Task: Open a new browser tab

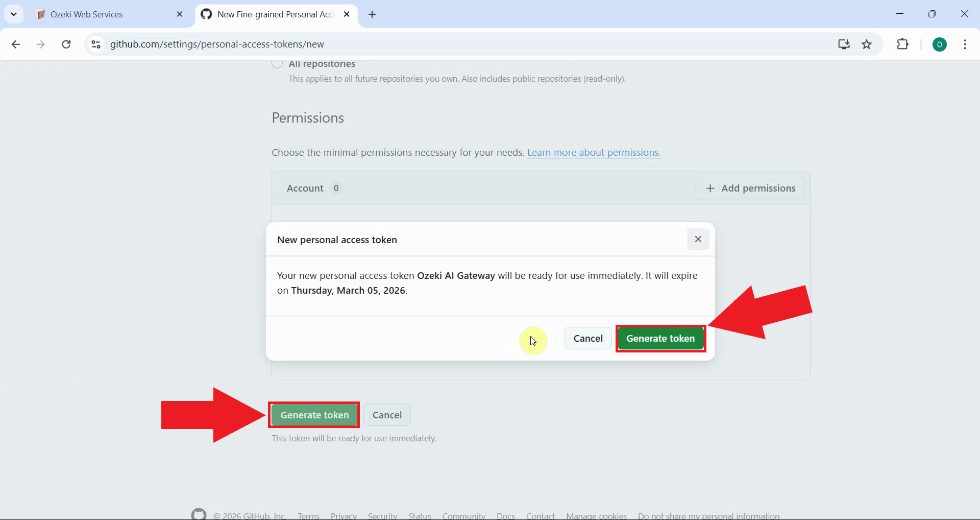Action: click(373, 14)
